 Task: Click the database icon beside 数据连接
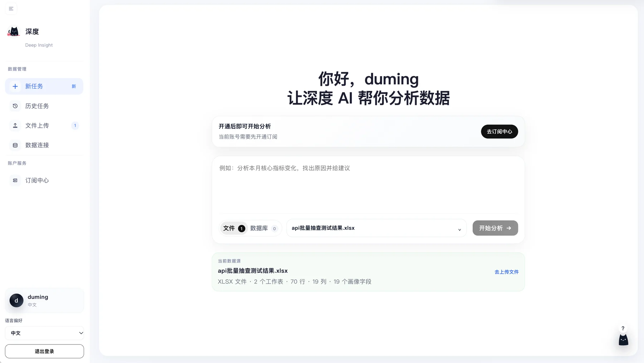15,145
